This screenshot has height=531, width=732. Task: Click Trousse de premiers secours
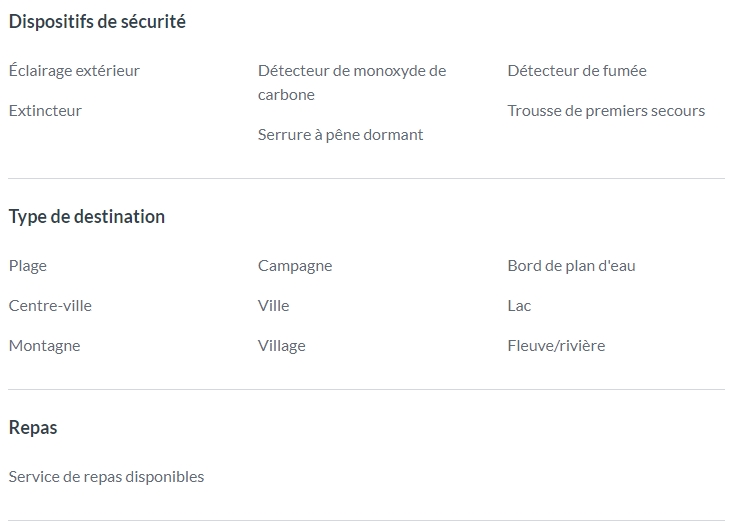point(606,111)
